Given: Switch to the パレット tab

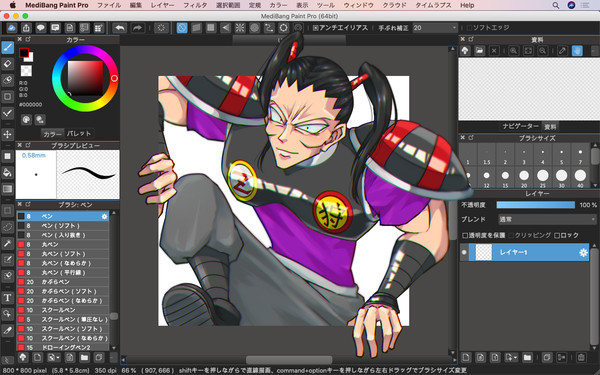Looking at the screenshot, I should click(x=79, y=134).
